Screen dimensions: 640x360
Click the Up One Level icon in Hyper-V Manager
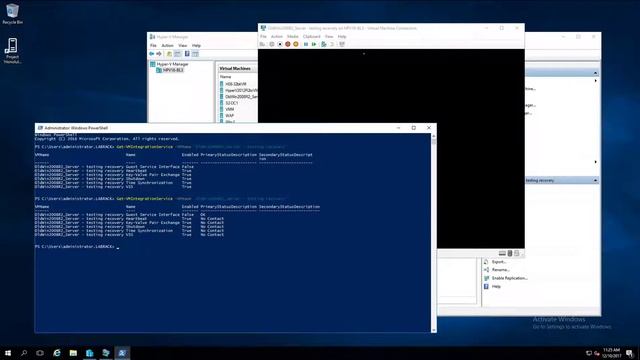169,54
